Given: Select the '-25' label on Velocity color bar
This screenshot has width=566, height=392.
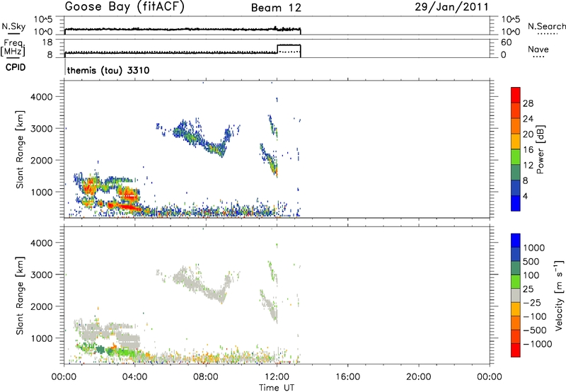Looking at the screenshot, I should click(x=532, y=303).
